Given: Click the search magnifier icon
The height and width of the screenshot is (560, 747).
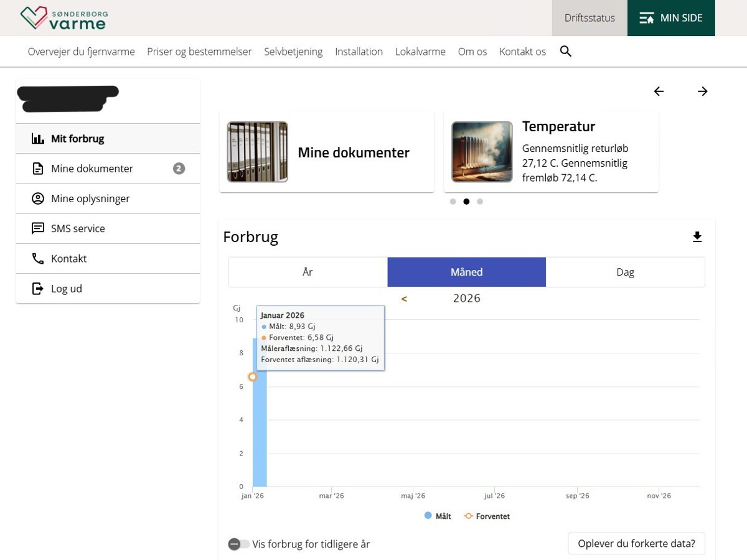Looking at the screenshot, I should click(x=565, y=52).
